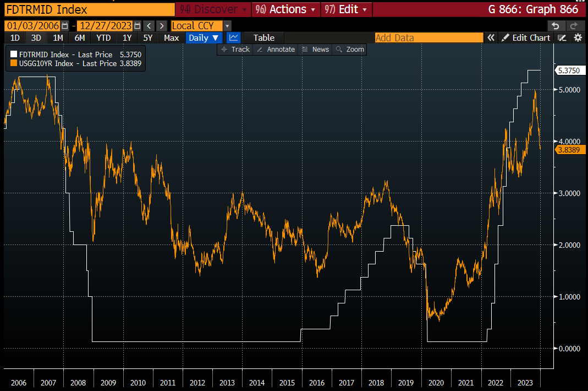Click the white FDTRMID legend swatch
Viewport: 588px width, 391px height.
click(x=14, y=55)
